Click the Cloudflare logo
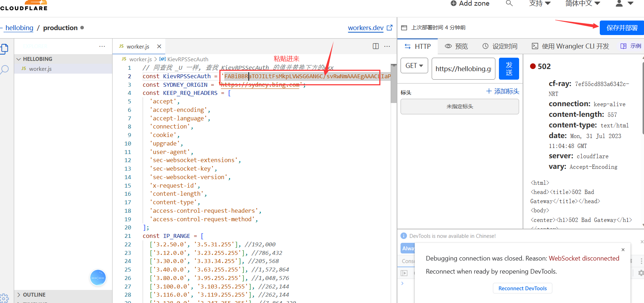 click(23, 5)
